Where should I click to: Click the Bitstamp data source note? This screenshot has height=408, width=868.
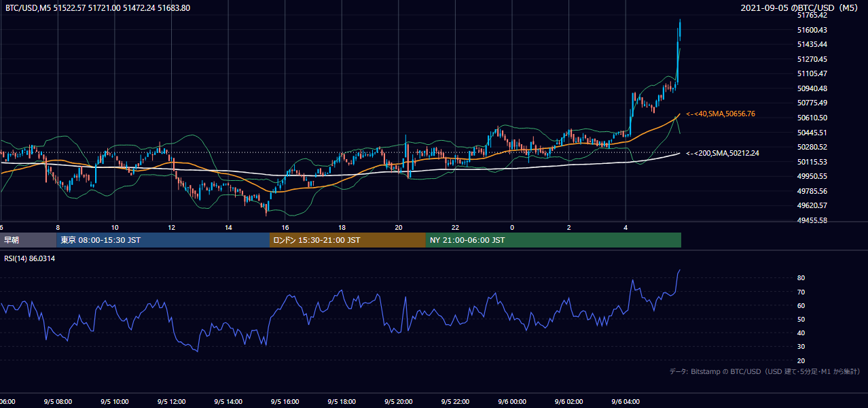[x=765, y=372]
